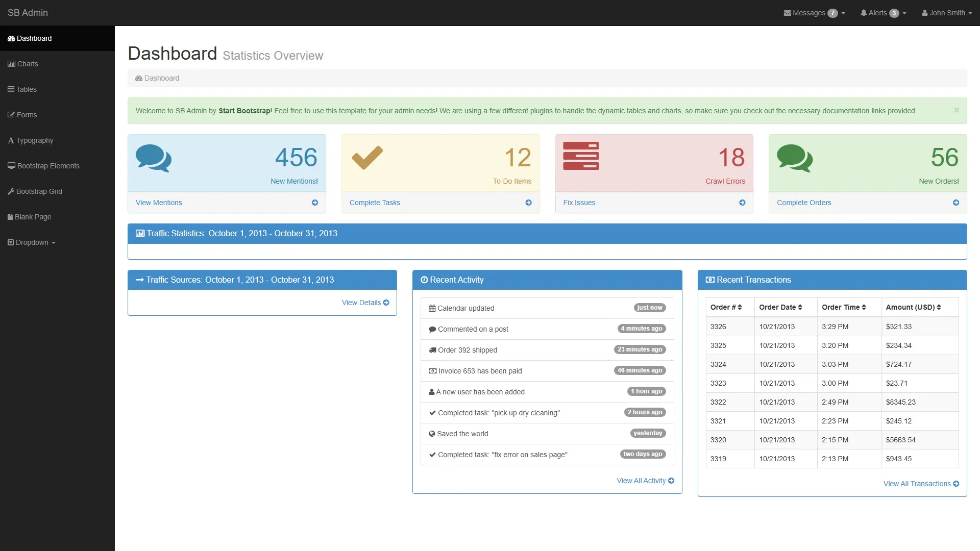Click the blue comments icon on Mentions card

(x=154, y=158)
